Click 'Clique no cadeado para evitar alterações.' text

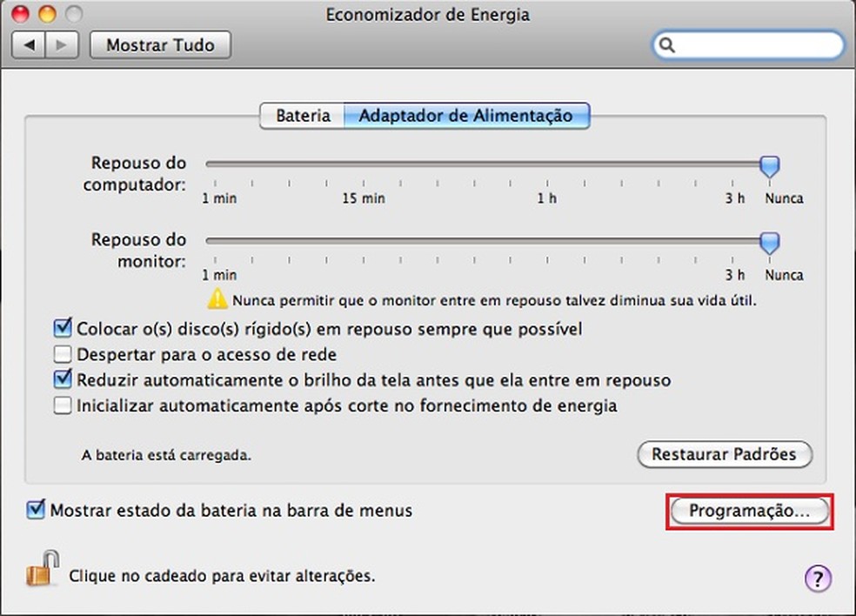click(x=222, y=576)
